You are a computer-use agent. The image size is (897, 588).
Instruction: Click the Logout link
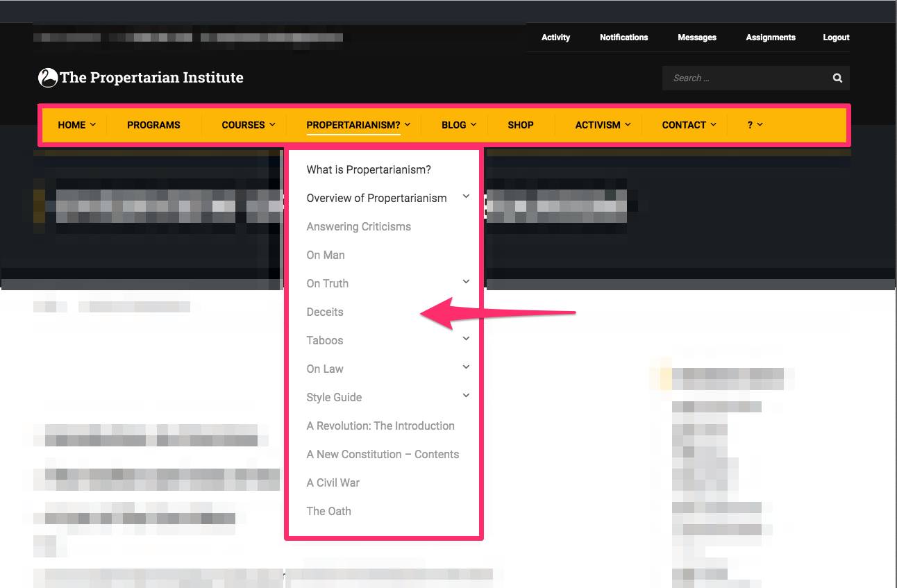point(836,37)
